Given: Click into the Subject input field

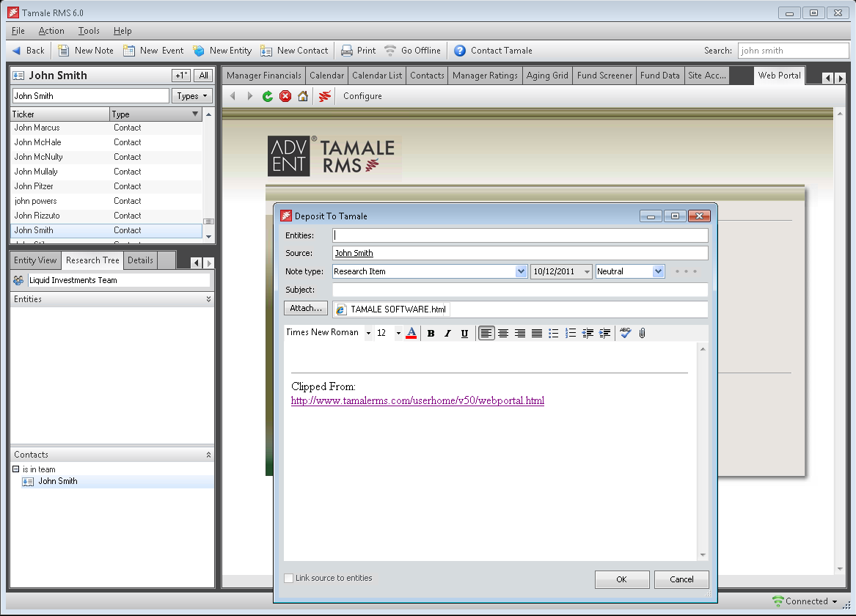Looking at the screenshot, I should 520,290.
